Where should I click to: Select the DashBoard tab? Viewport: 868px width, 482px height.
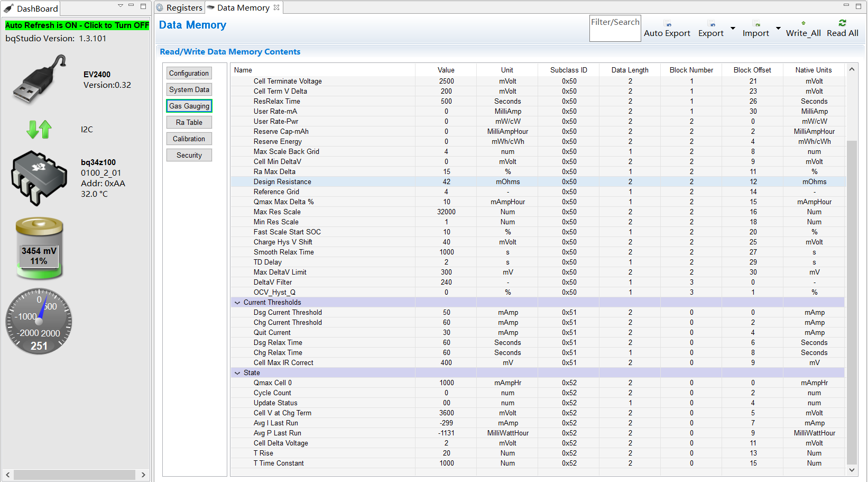[31, 8]
